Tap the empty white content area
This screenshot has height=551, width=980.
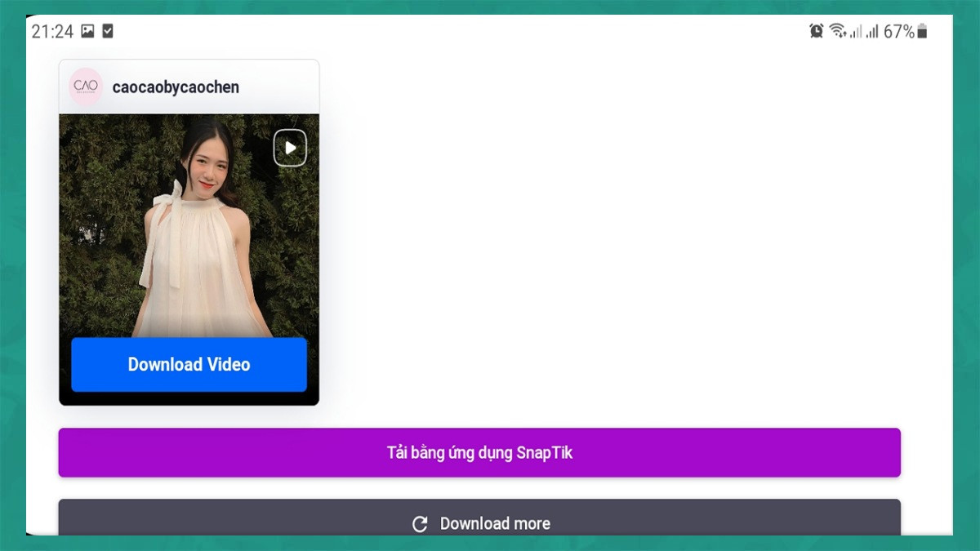click(612, 245)
